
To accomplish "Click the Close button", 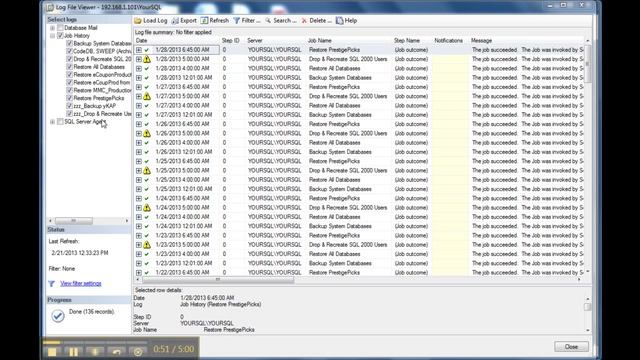I will (571, 347).
